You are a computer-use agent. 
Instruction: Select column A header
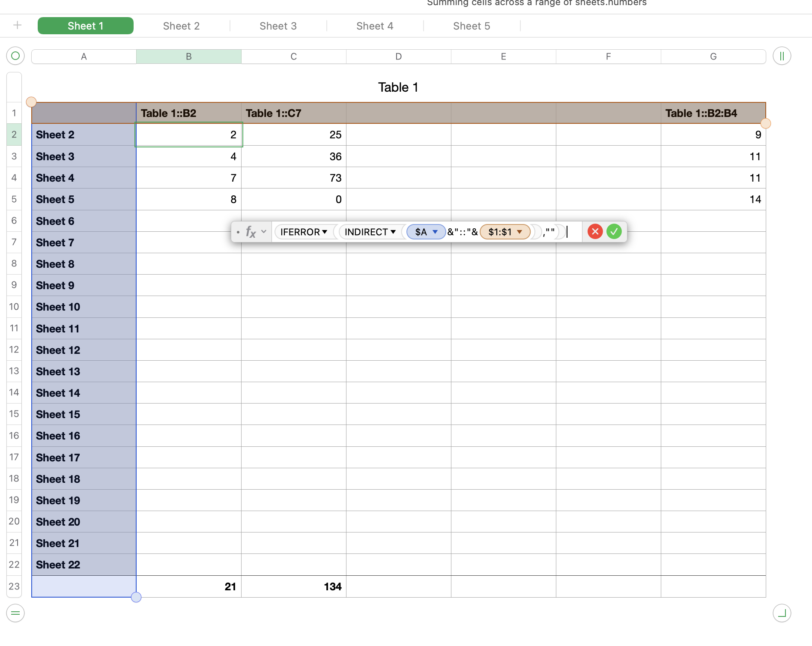(84, 57)
